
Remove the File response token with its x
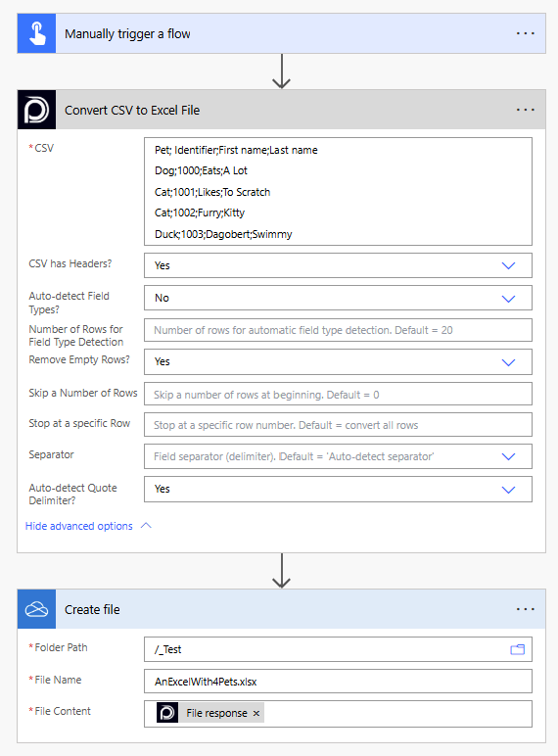pos(256,714)
